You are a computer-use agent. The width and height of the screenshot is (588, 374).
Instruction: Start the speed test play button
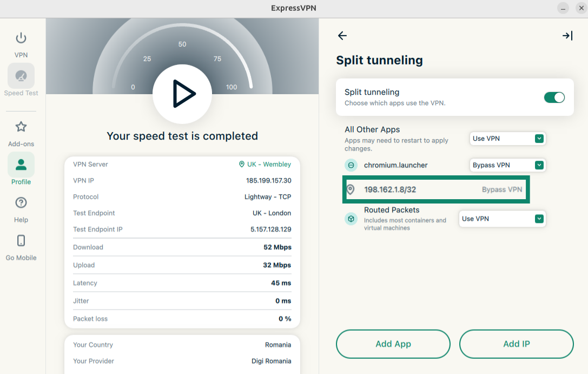pyautogui.click(x=182, y=94)
